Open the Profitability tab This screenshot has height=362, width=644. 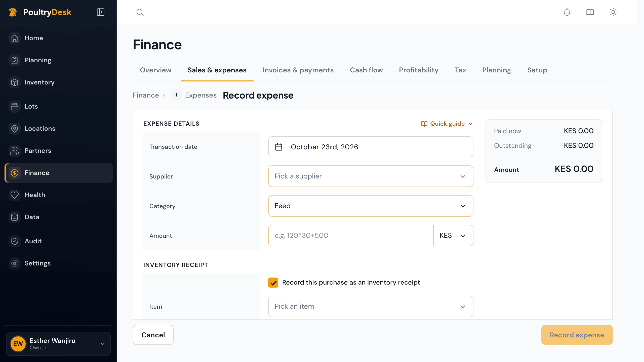[419, 70]
